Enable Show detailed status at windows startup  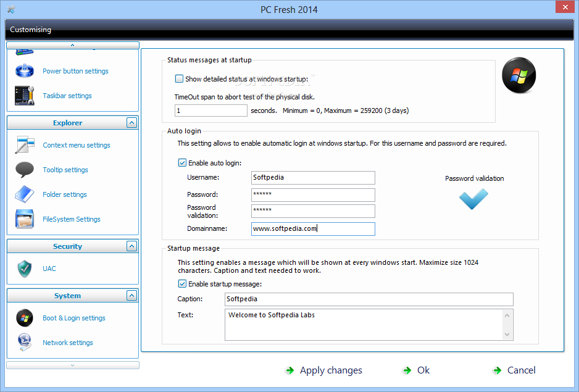pyautogui.click(x=179, y=78)
